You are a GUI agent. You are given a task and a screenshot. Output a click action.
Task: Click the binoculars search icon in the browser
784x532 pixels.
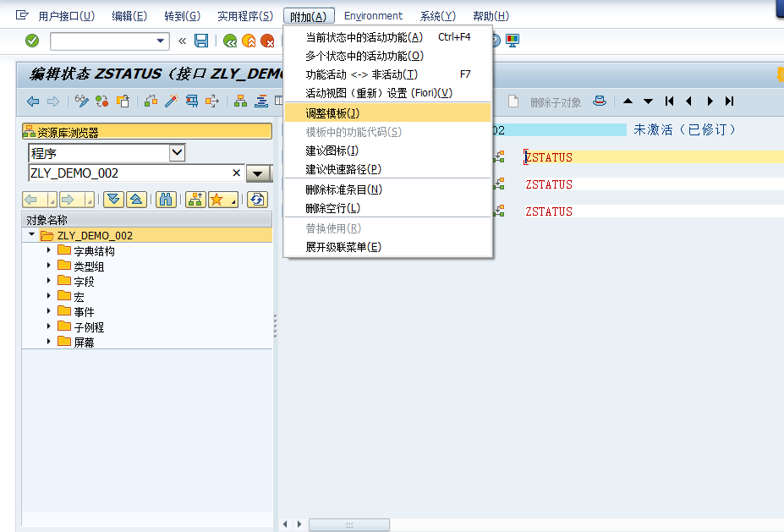coord(167,200)
